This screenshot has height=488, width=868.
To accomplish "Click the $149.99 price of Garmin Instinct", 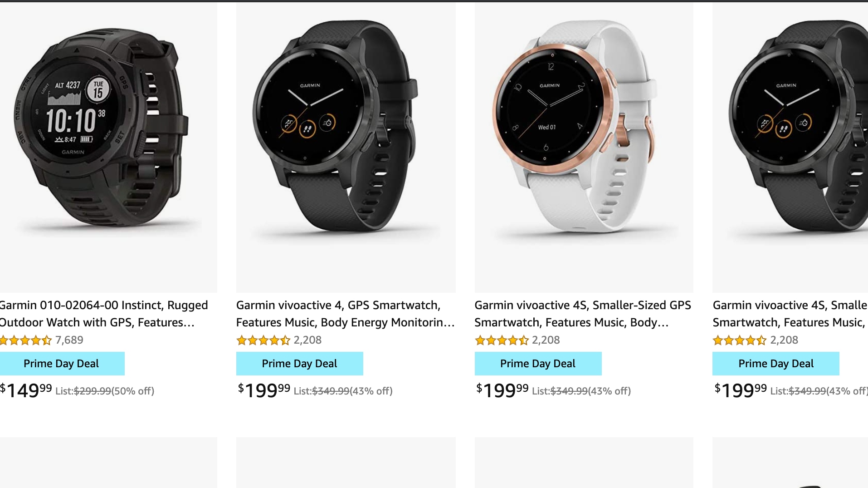I will 26,390.
